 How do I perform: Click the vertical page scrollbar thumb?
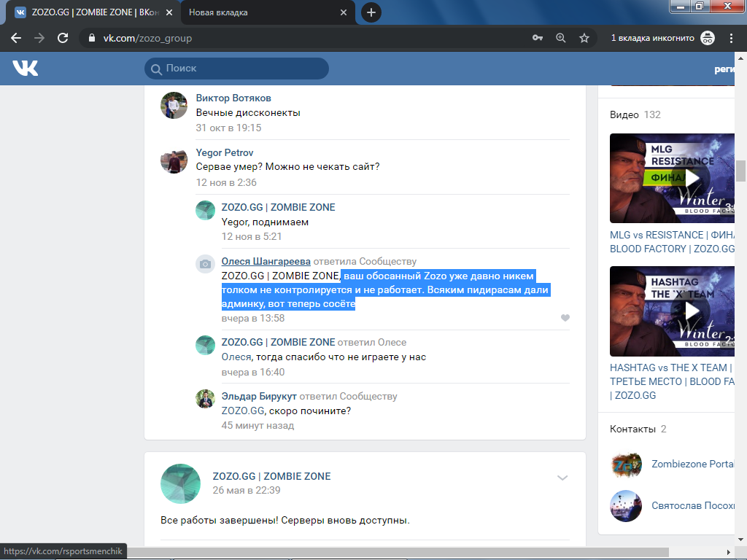(x=740, y=170)
